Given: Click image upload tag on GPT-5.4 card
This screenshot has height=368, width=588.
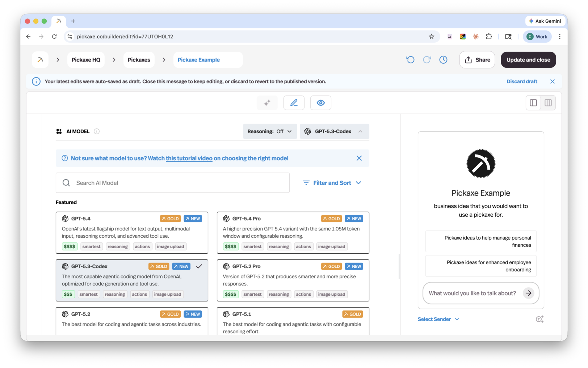Looking at the screenshot, I should coord(171,246).
